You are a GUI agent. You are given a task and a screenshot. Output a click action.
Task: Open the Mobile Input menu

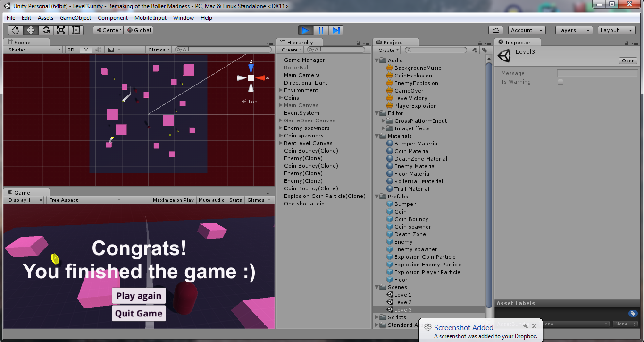[x=151, y=18]
